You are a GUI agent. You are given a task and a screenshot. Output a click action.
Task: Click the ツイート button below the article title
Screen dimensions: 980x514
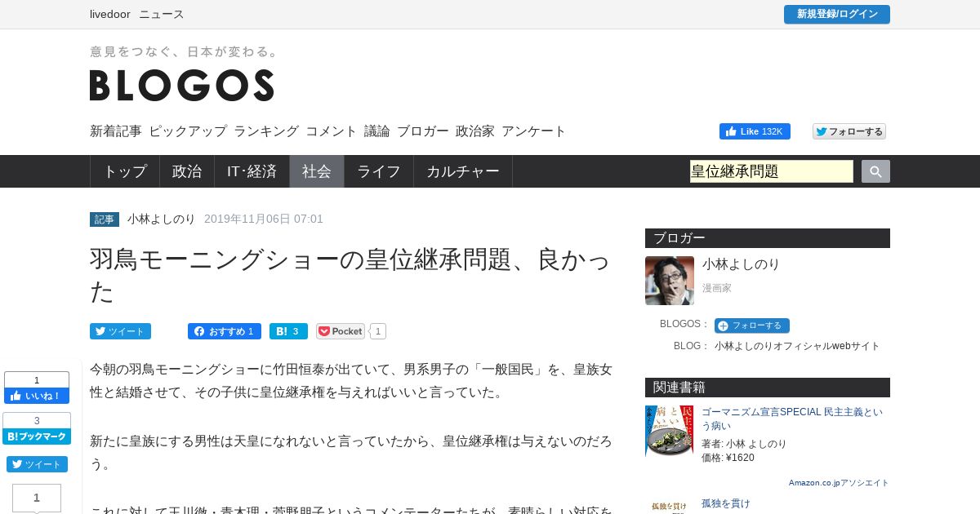tap(120, 331)
